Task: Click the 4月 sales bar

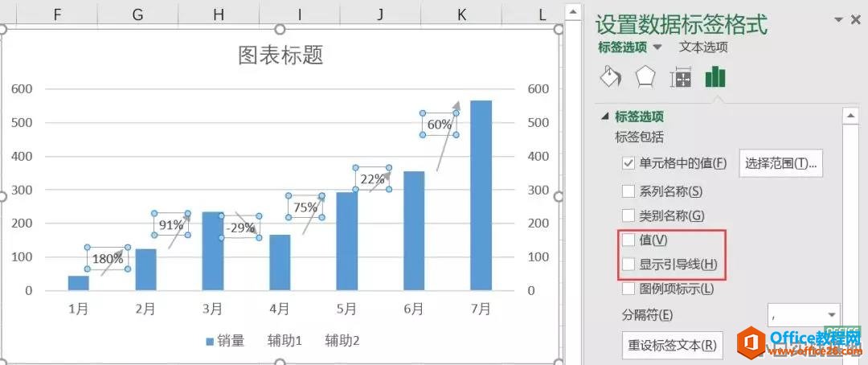Action: point(280,263)
